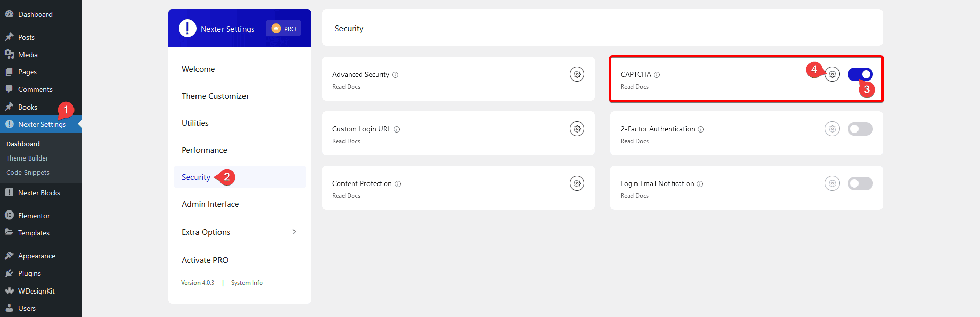Click the WordPress Dashboard gauge icon
This screenshot has width=980, height=317.
click(9, 14)
